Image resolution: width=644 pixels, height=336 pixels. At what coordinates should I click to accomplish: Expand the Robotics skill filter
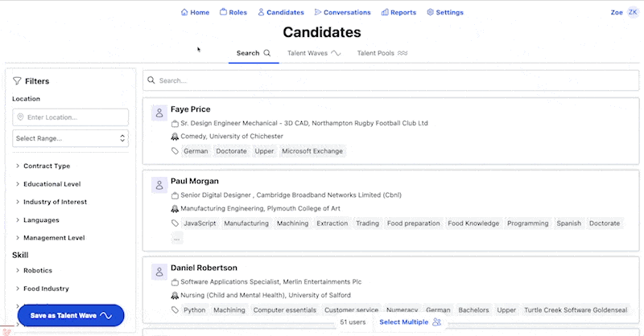[x=37, y=271]
